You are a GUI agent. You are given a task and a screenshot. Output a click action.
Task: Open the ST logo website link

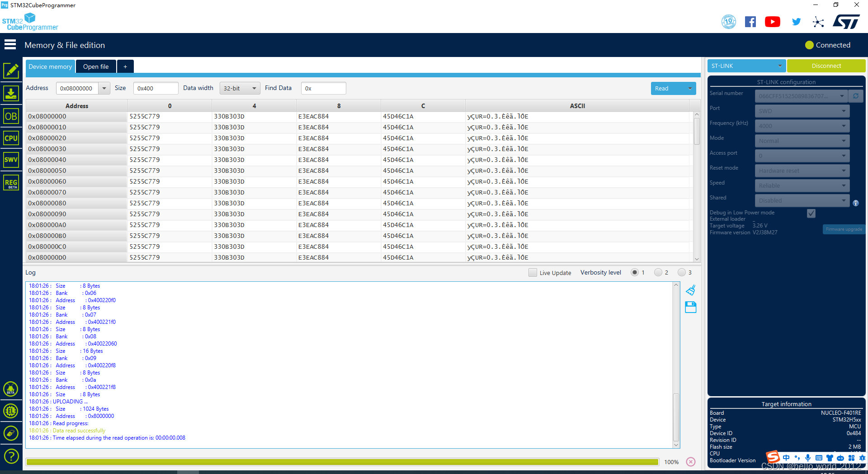tap(846, 22)
